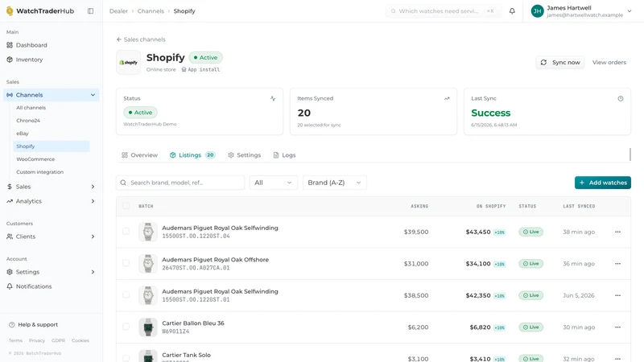
Task: Click the View orders link
Action: pyautogui.click(x=609, y=63)
